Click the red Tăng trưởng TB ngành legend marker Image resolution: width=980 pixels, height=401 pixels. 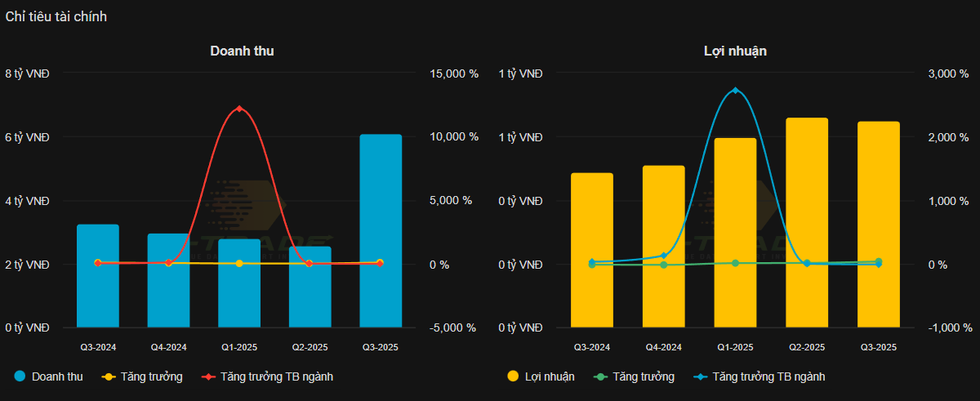click(208, 376)
